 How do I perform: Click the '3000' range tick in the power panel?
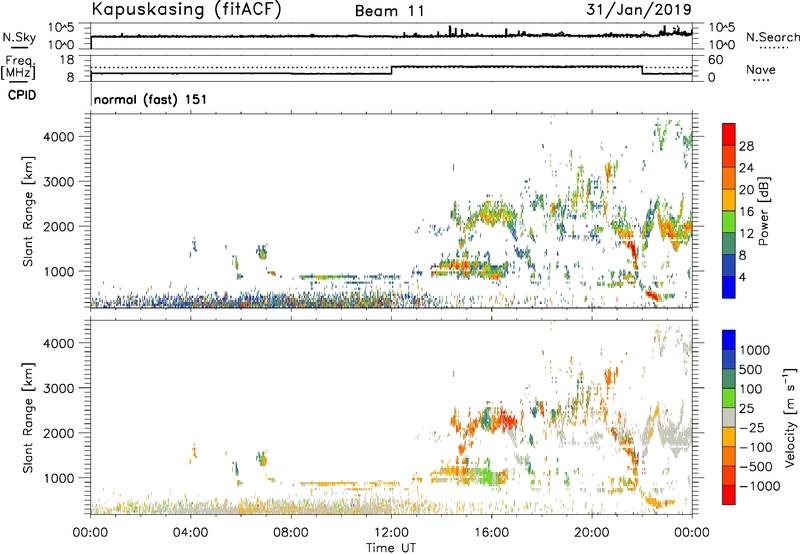(x=59, y=182)
